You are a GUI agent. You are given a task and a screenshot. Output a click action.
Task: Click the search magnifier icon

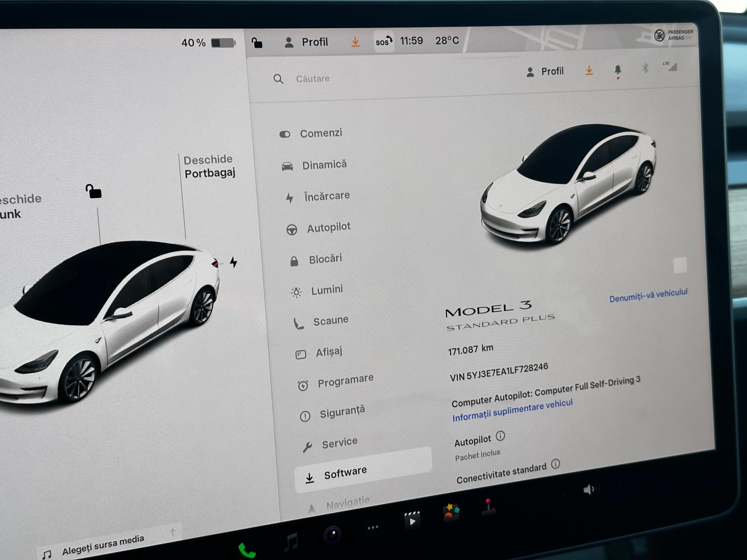click(x=278, y=79)
